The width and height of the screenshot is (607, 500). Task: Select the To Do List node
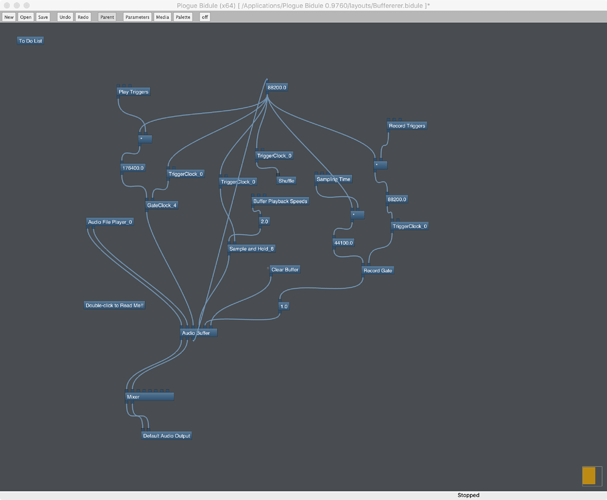pos(30,41)
